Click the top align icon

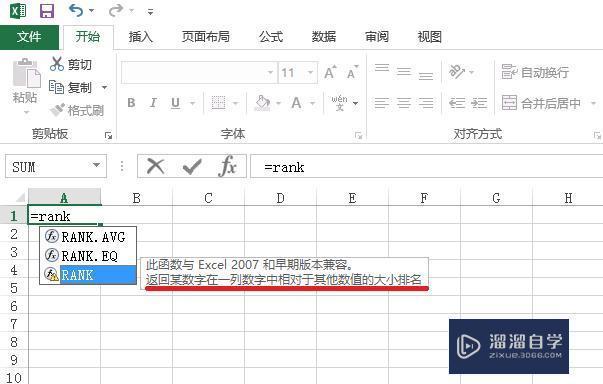tap(382, 68)
